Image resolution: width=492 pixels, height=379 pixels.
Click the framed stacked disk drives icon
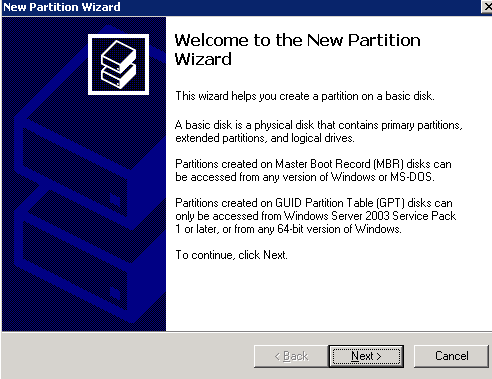click(118, 64)
